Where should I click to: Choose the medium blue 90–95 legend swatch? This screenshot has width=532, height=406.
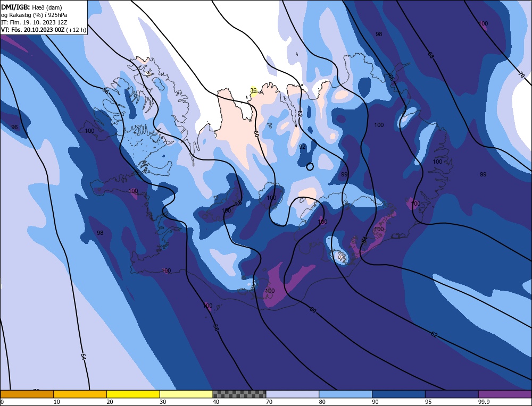pos(398,394)
